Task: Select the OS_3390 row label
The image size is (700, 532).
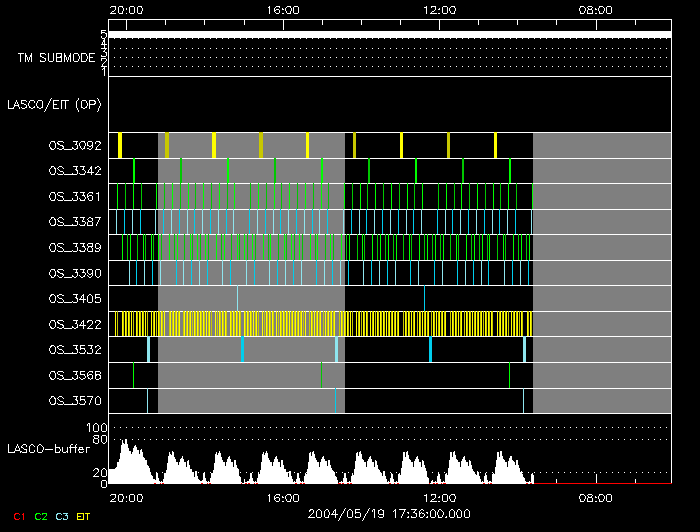Action: click(x=75, y=273)
